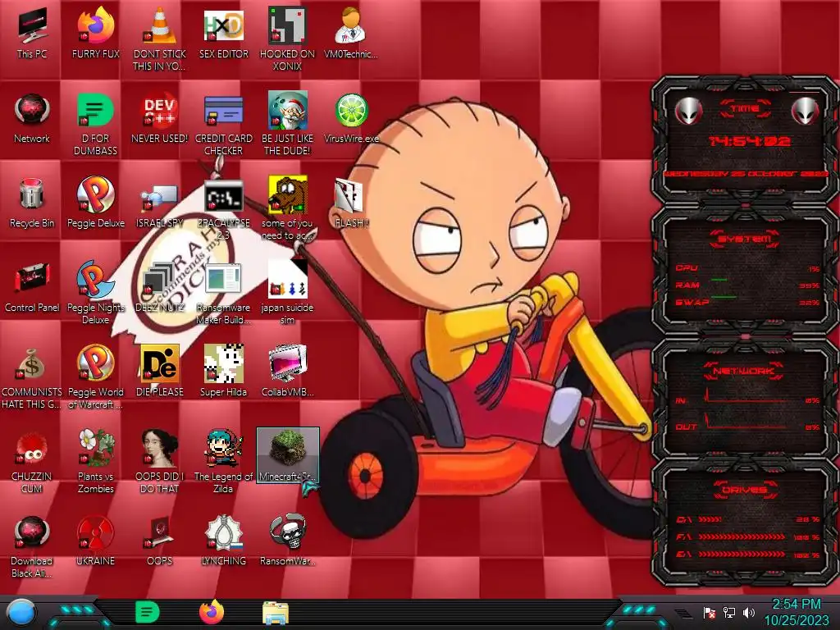
Task: Open the Recycle Bin icon
Action: [x=32, y=203]
